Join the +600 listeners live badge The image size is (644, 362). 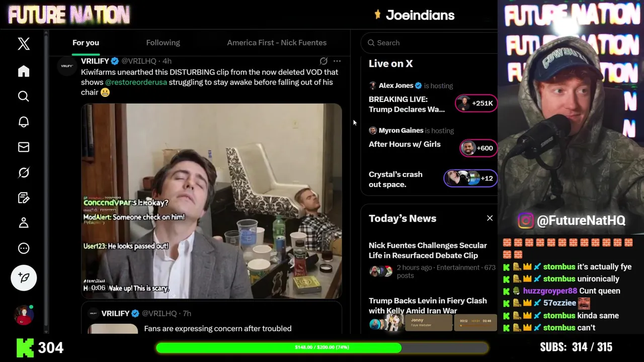tap(478, 148)
